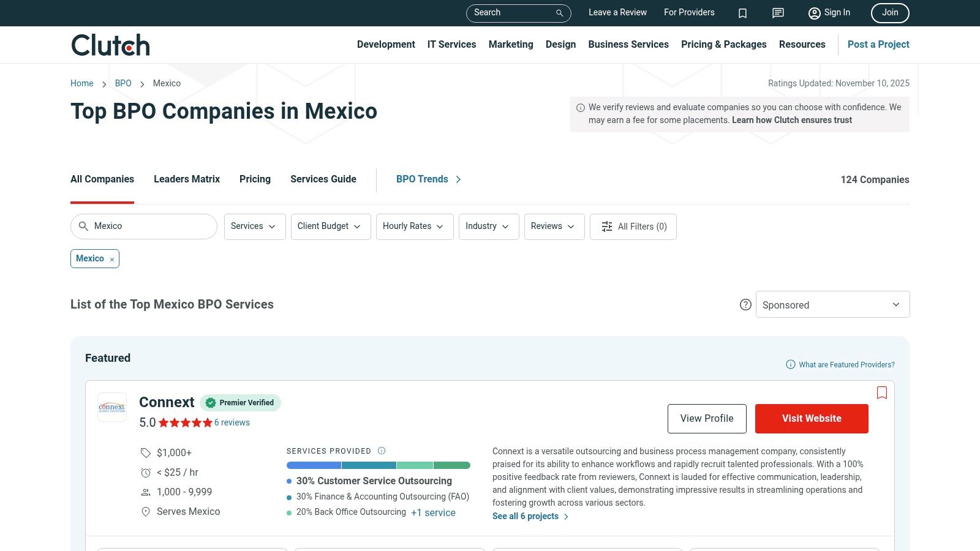
Task: Click the Clutch logo
Action: click(110, 44)
